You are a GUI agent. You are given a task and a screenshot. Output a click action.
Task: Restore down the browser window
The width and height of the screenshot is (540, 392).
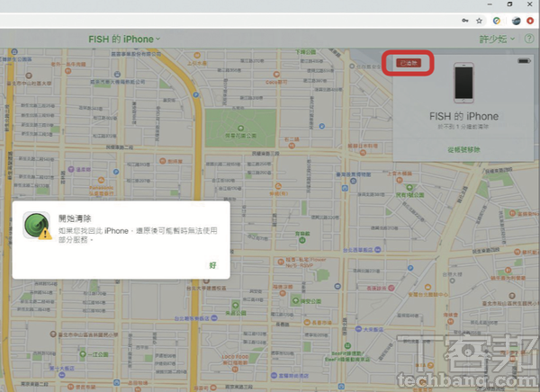click(509, 4)
